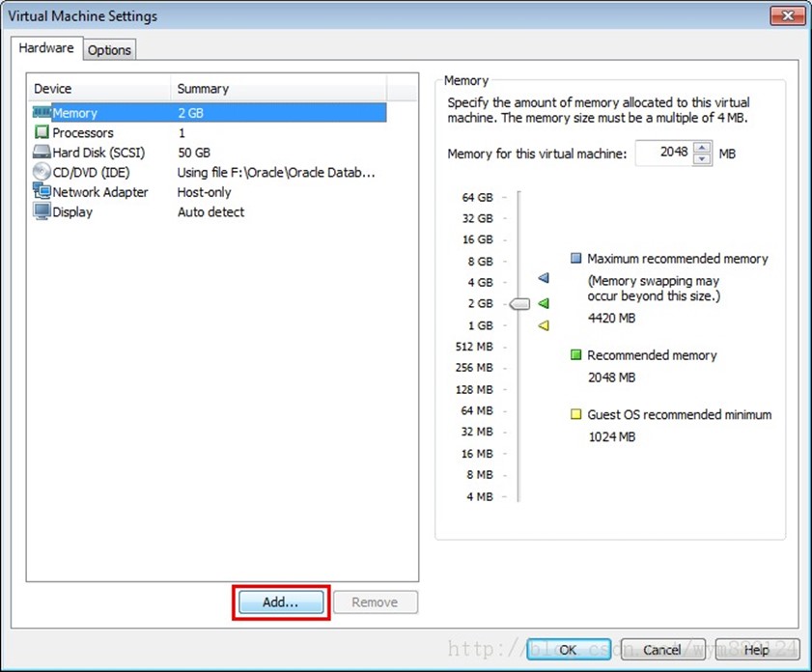
Task: Click the Display monitor icon
Action: 42,211
